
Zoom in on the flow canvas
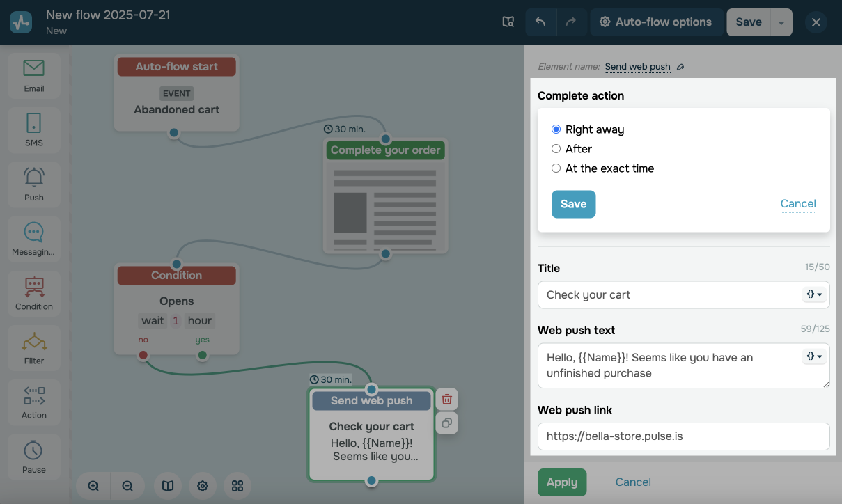click(x=93, y=486)
